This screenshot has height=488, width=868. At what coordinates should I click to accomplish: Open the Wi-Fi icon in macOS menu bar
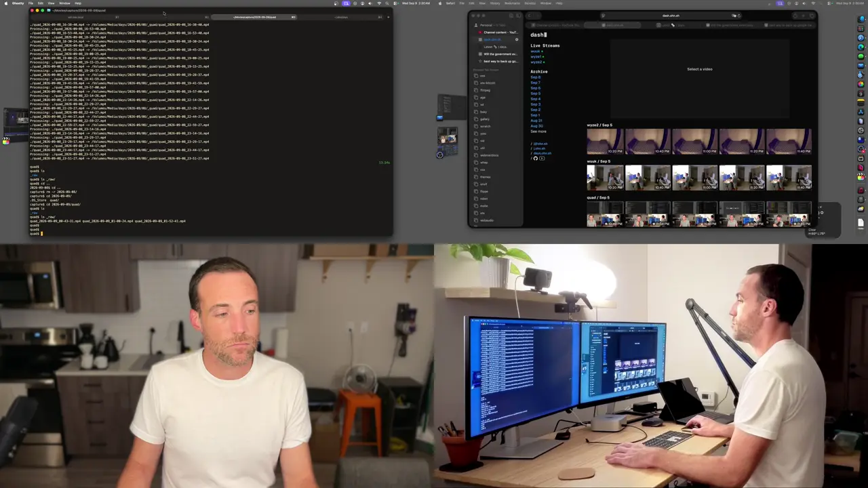pos(379,3)
